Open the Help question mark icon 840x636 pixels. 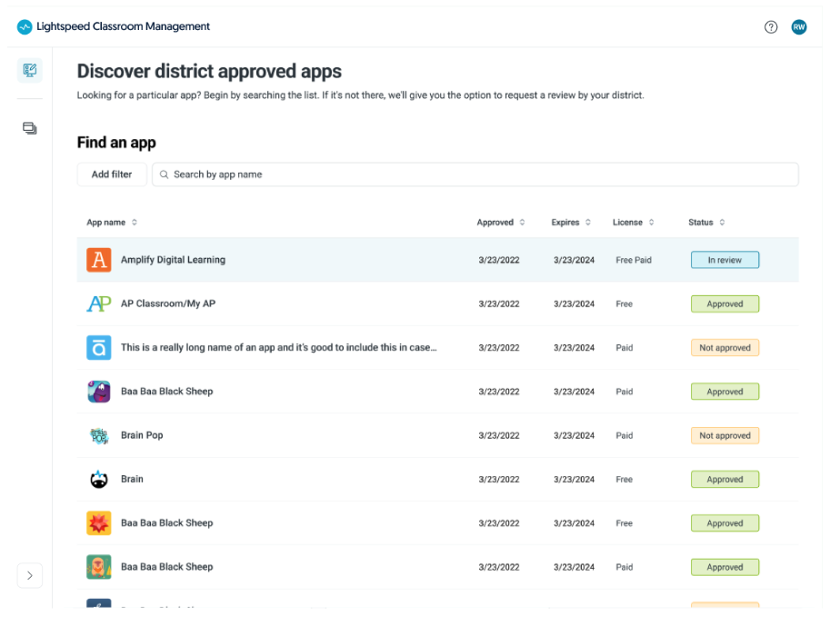coord(770,27)
